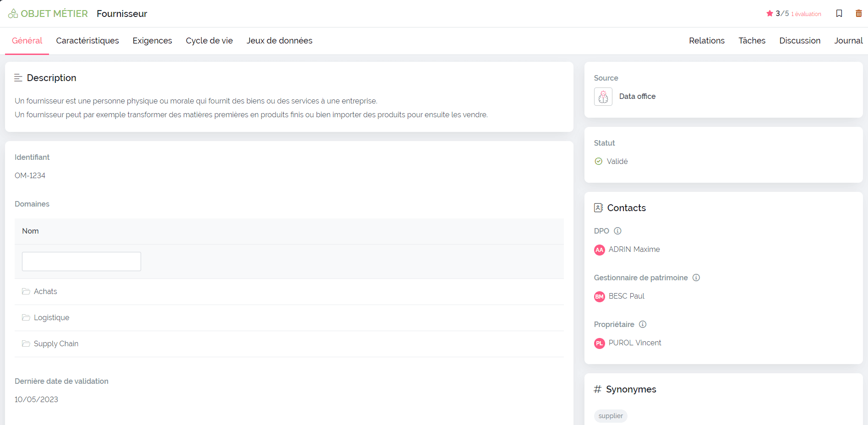Show the Relations tab
Screen dimensions: 868x425
click(x=706, y=41)
